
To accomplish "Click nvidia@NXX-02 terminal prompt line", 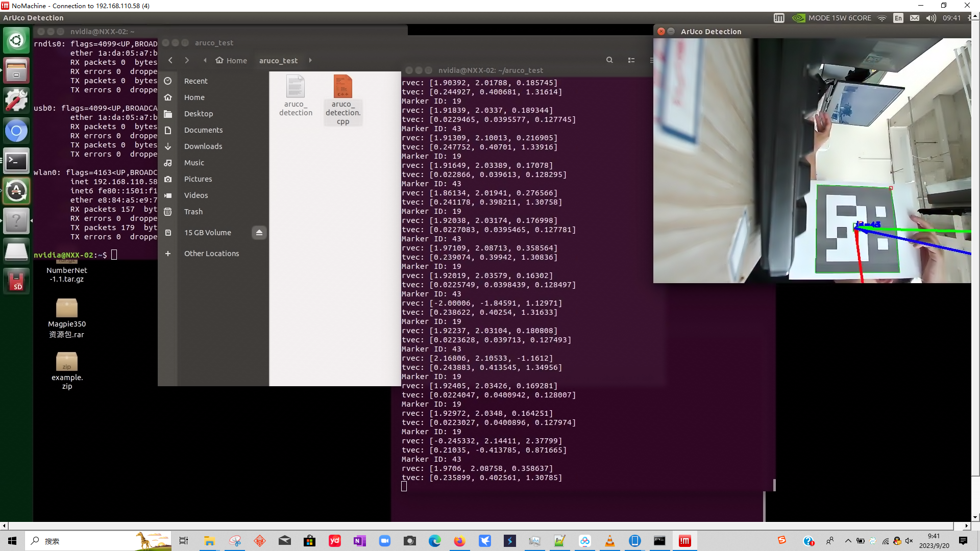I will coord(76,255).
